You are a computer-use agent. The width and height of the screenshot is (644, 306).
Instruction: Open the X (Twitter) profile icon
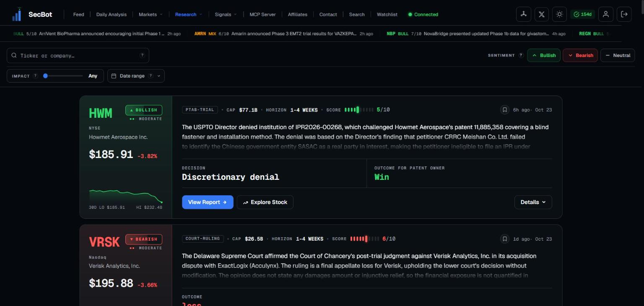coord(541,14)
